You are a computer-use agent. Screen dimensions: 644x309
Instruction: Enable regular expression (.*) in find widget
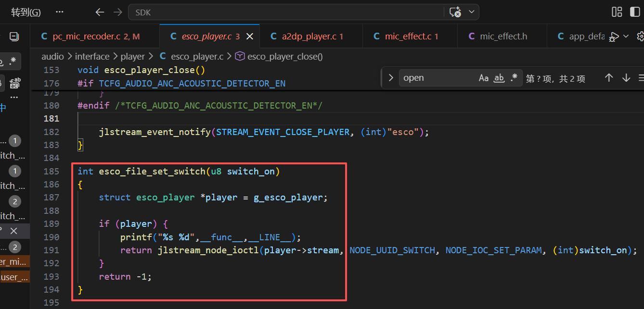(x=514, y=78)
